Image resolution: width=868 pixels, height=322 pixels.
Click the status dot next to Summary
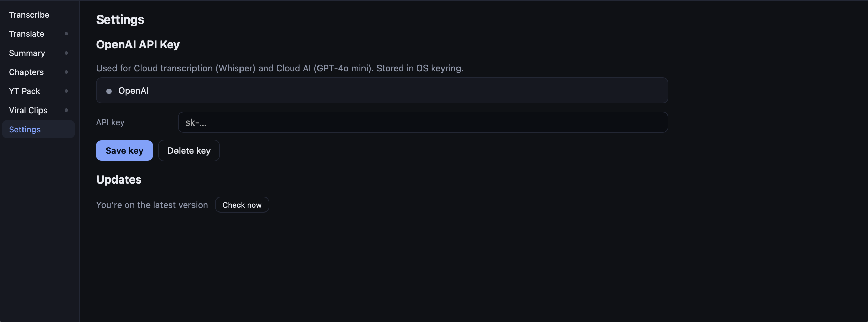tap(66, 53)
